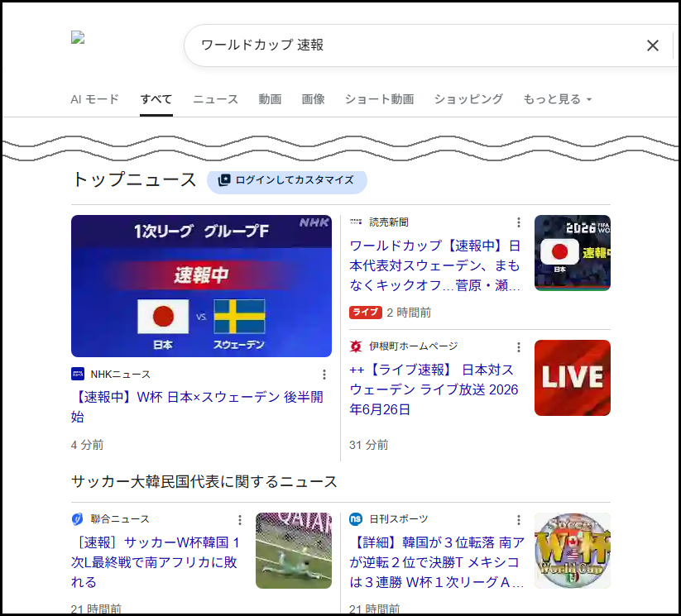Go to the ショッピング tab
This screenshot has width=681, height=616.
pyautogui.click(x=468, y=99)
